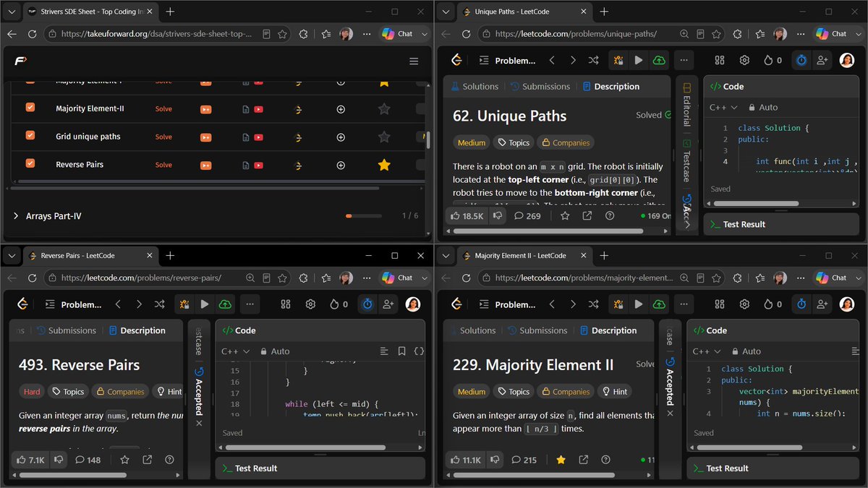Image resolution: width=868 pixels, height=488 pixels.
Task: Click bookmark icon in Reverse Pairs code editor
Action: coord(401,351)
